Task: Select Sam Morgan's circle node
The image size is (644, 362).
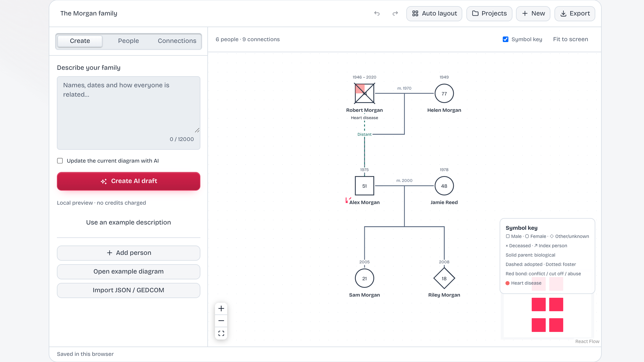Action: pyautogui.click(x=365, y=278)
